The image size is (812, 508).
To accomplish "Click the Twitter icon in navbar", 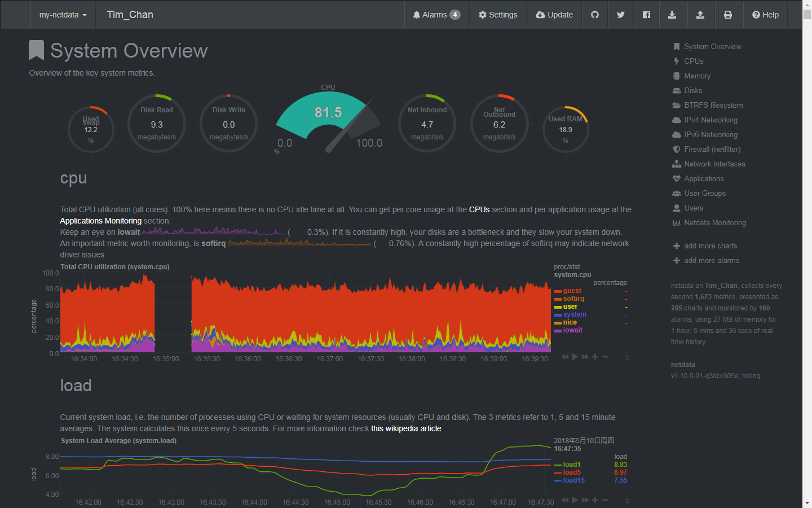I will 621,15.
